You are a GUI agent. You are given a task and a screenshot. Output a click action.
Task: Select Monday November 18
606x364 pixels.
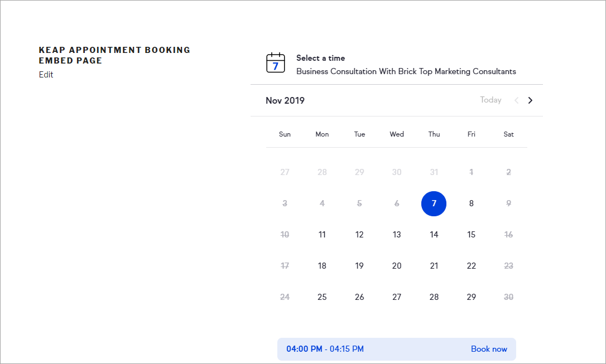322,266
